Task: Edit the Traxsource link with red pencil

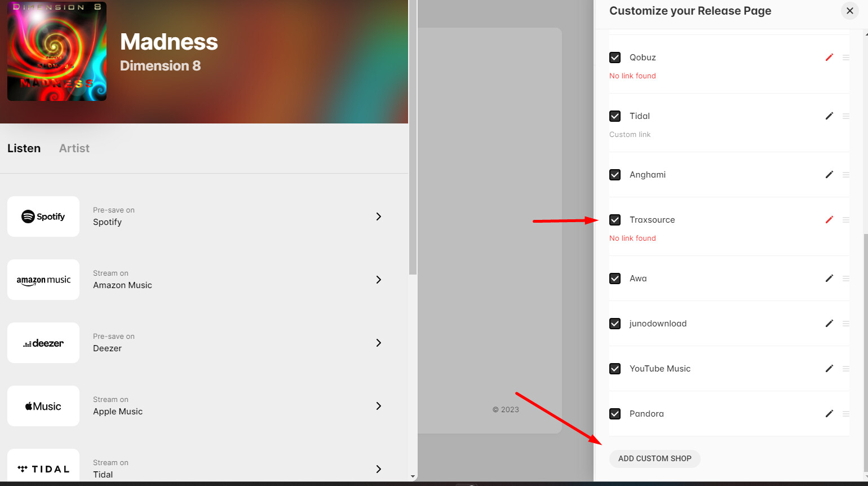Action: tap(829, 220)
